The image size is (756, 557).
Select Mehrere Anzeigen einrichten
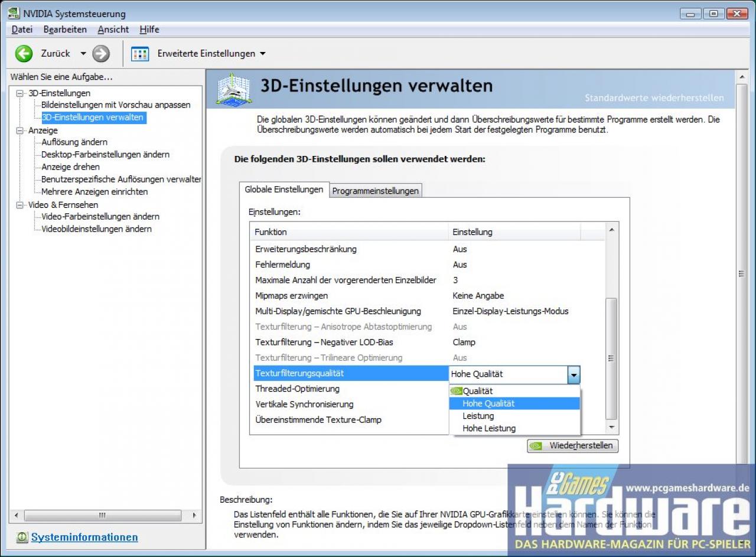pyautogui.click(x=94, y=192)
